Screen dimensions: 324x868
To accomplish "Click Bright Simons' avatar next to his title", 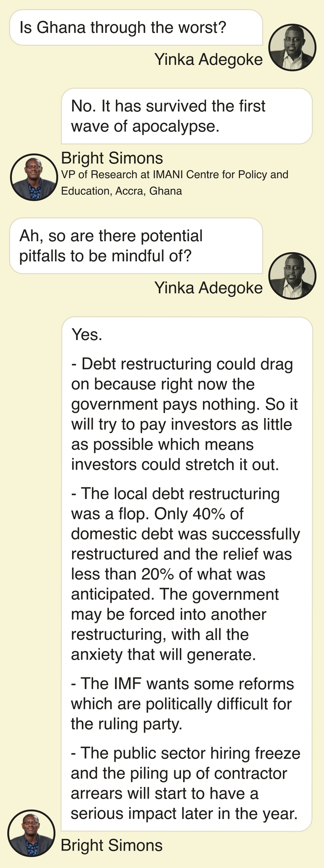I will point(34,177).
